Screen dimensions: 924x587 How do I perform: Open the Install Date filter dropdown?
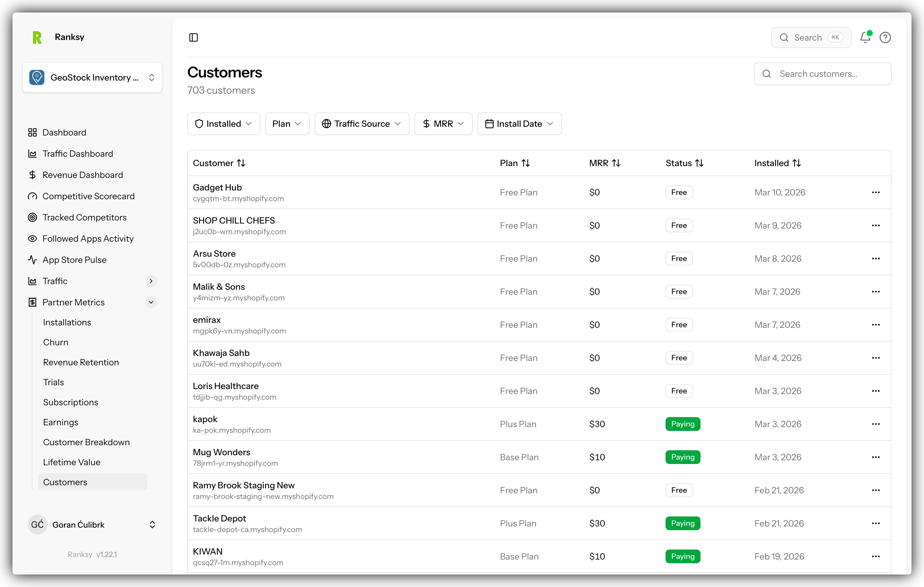tap(519, 124)
